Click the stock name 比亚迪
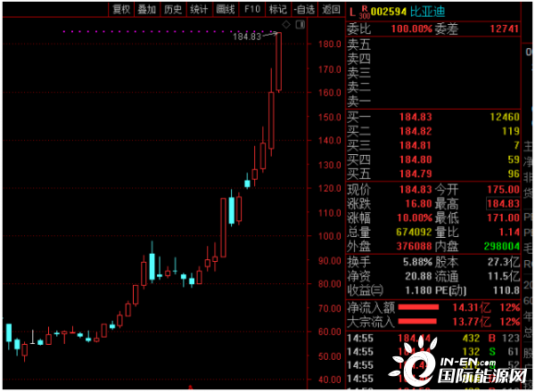Image resolution: width=535 pixels, height=392 pixels. pos(427,12)
